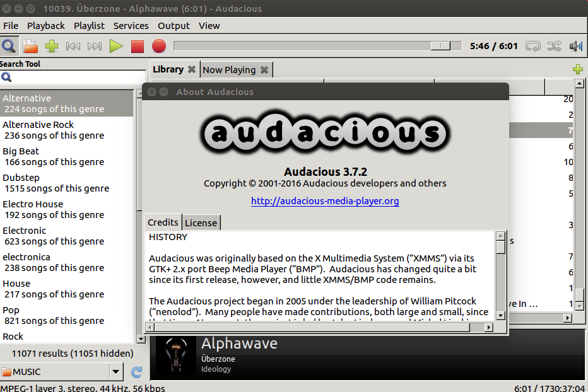Click the Alphawave album art thumbnail

coord(176,355)
